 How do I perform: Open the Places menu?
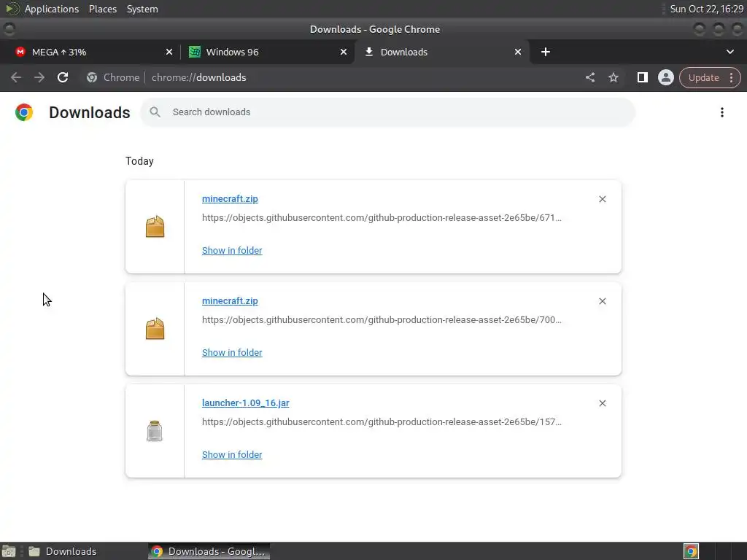tap(103, 9)
